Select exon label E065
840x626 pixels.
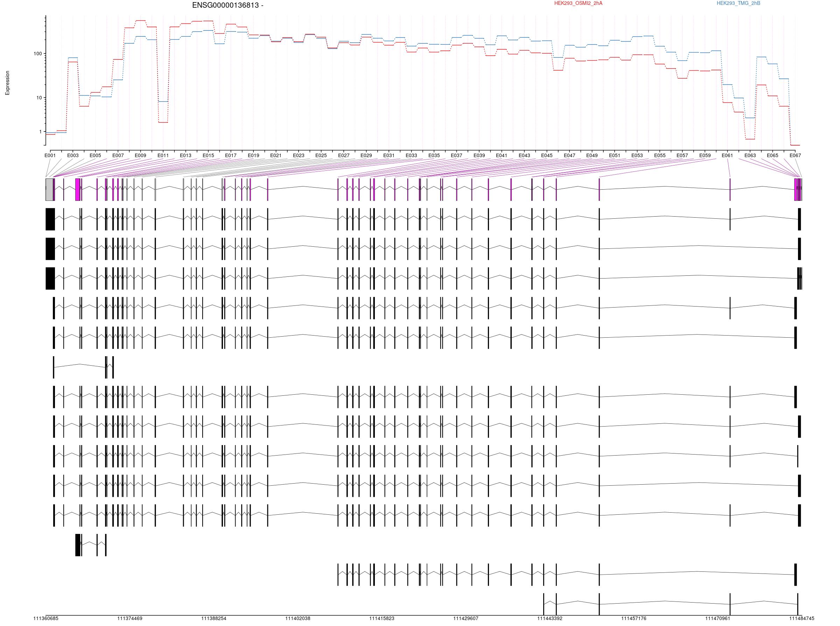click(x=772, y=155)
